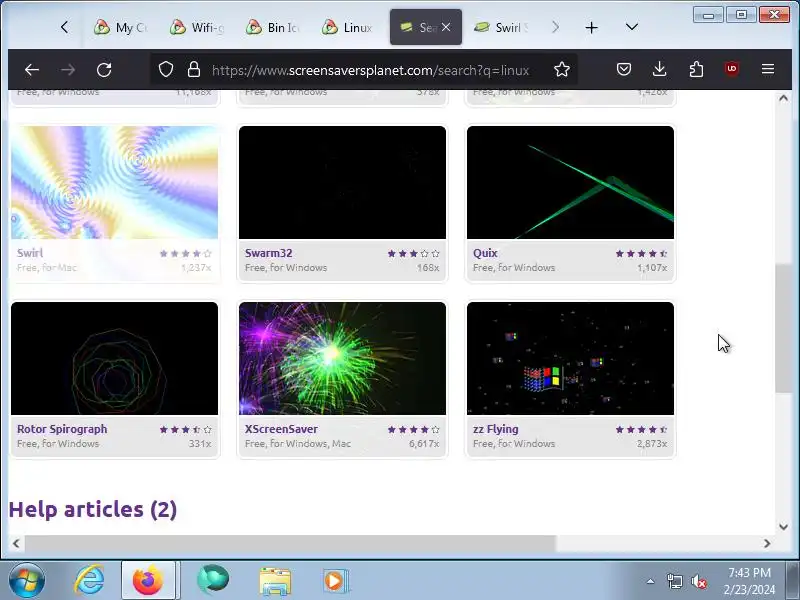The image size is (800, 600).
Task: Click the zz Flying title link
Action: (x=495, y=429)
